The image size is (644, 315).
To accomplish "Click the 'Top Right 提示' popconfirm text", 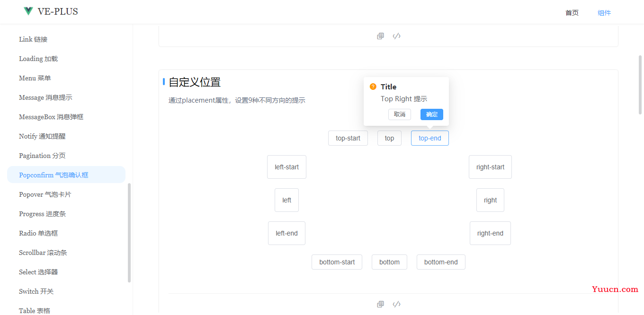I will [404, 99].
